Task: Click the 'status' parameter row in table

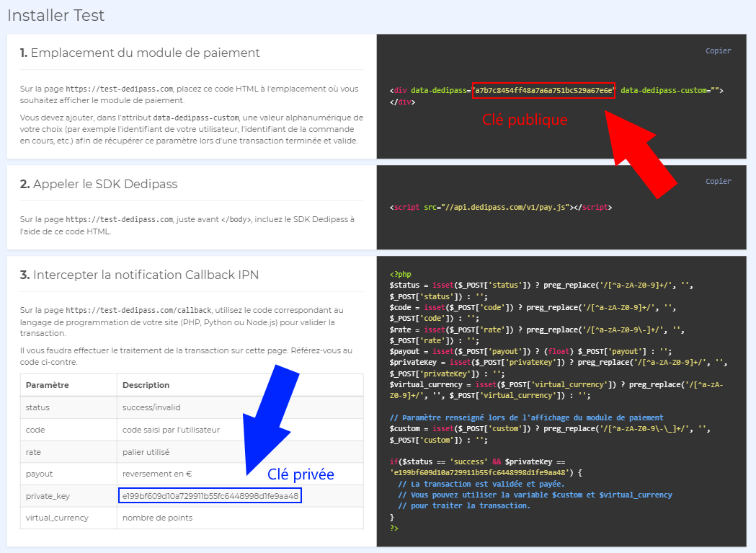Action: tap(37, 407)
